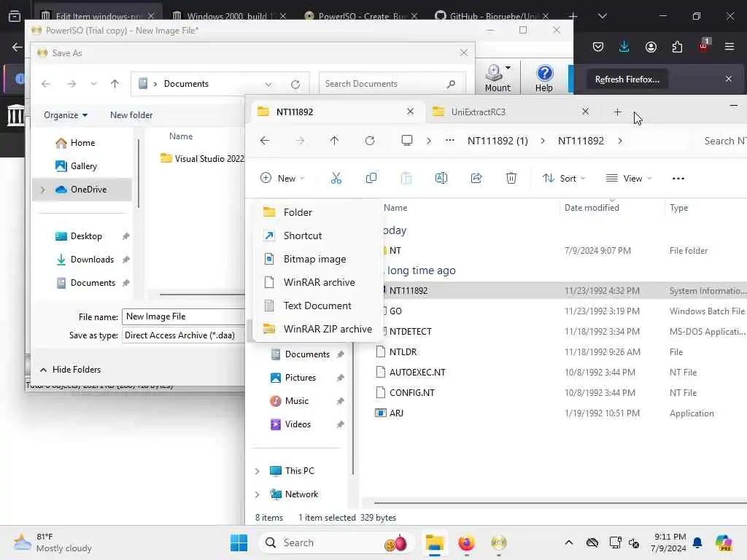This screenshot has height=560, width=747.
Task: Open File Explorer from the taskbar
Action: pos(435,542)
